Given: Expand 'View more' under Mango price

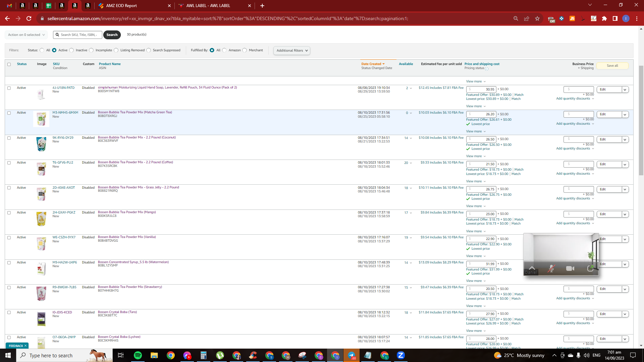Looking at the screenshot, I should tap(476, 231).
